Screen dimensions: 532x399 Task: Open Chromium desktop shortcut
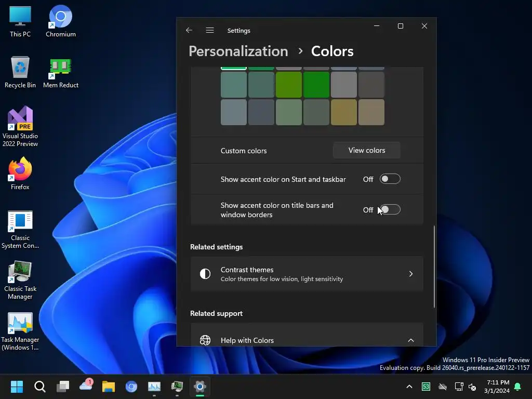tap(60, 21)
